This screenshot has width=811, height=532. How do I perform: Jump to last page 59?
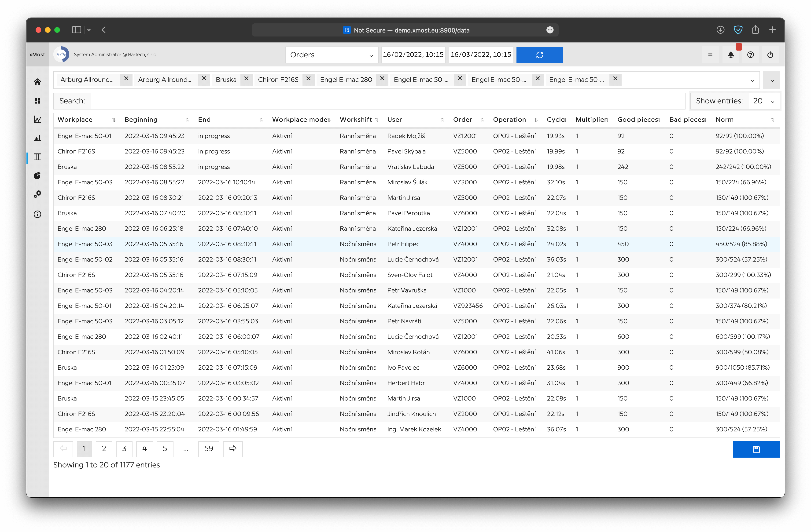(x=209, y=448)
